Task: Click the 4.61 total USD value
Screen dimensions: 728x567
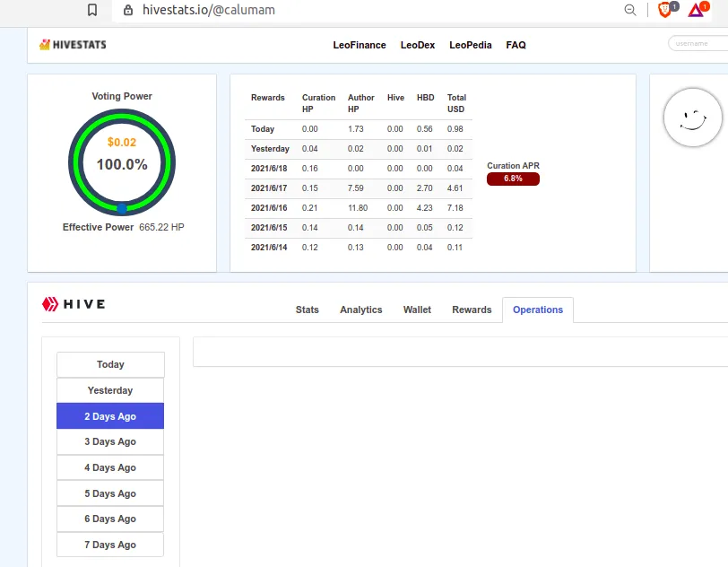Action: coord(455,188)
